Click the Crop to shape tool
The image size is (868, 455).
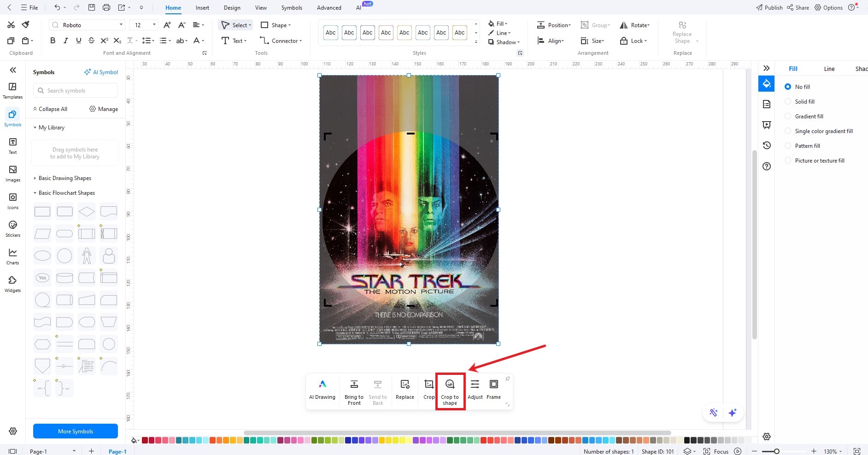tap(450, 392)
